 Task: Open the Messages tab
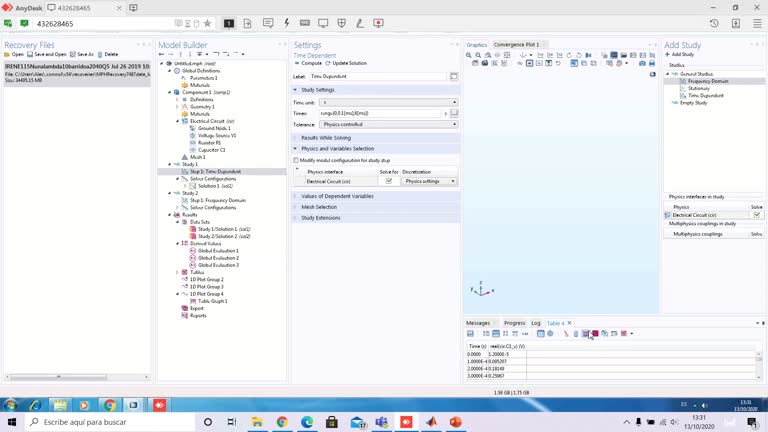point(478,323)
